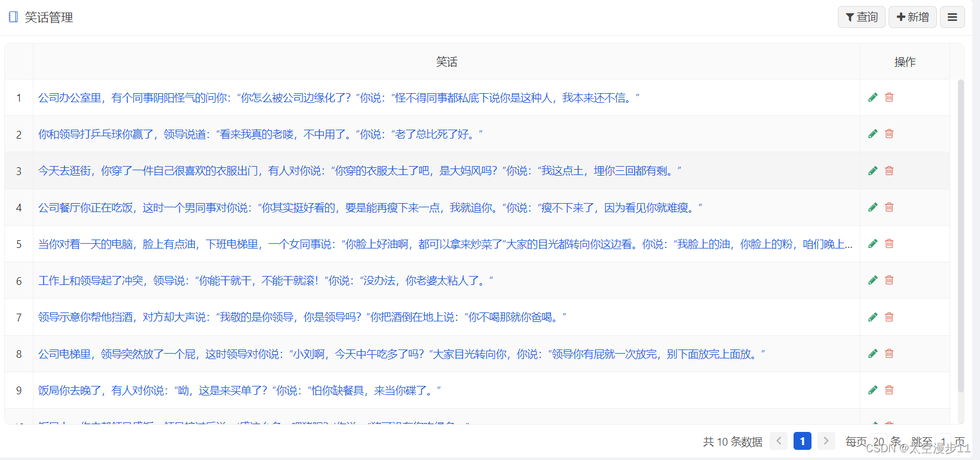Select page 1 in pagination

pos(803,441)
